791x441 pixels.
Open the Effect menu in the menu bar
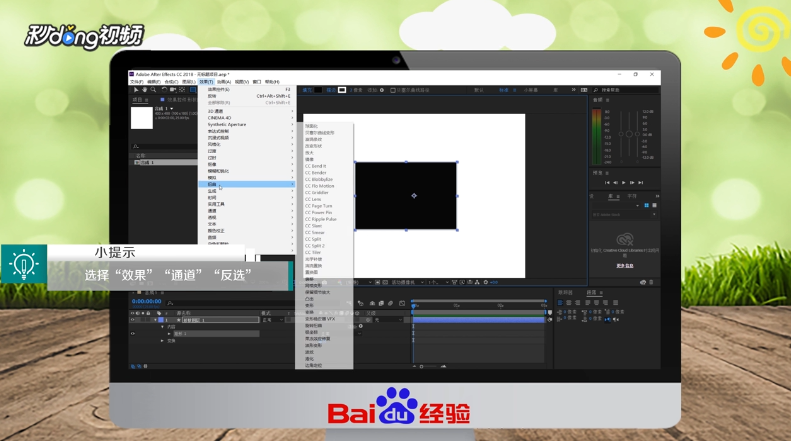tap(206, 82)
